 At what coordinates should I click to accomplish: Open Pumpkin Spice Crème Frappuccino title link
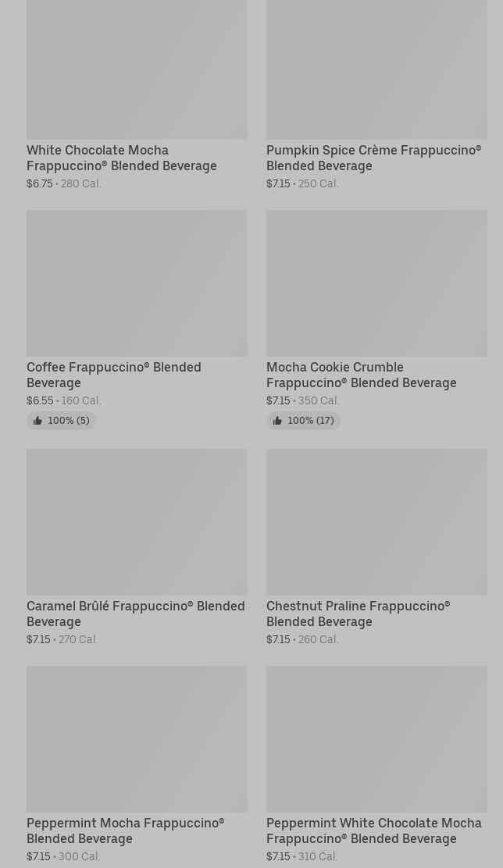[373, 158]
